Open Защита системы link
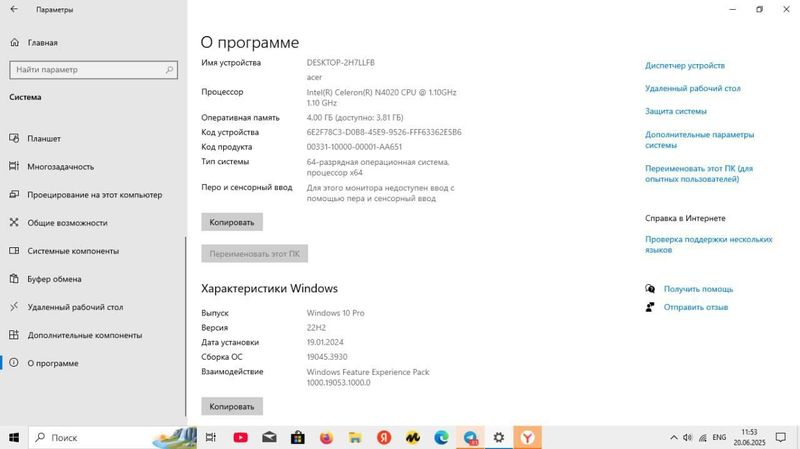 click(676, 111)
